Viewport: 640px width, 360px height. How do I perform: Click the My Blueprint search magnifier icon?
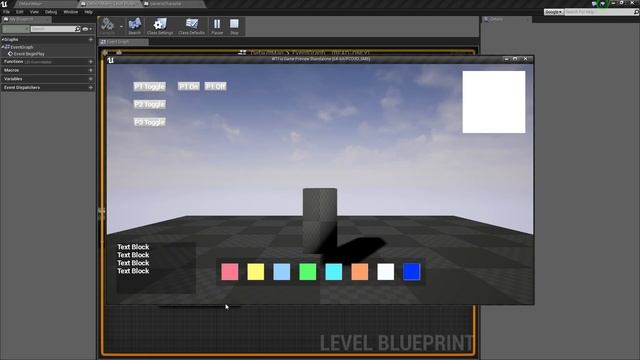78,29
